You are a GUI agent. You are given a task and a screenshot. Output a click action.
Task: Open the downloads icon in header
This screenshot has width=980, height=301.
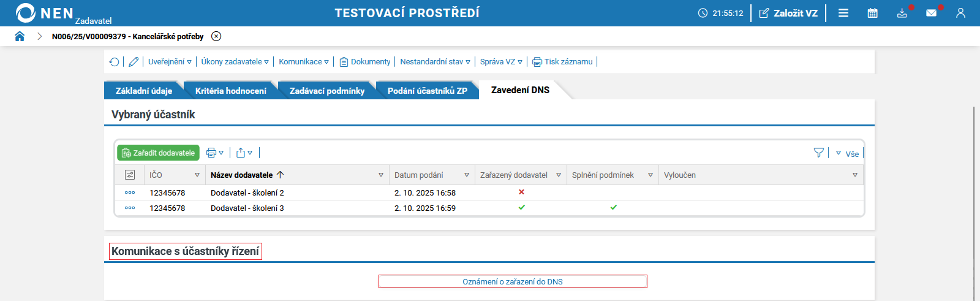tap(902, 13)
